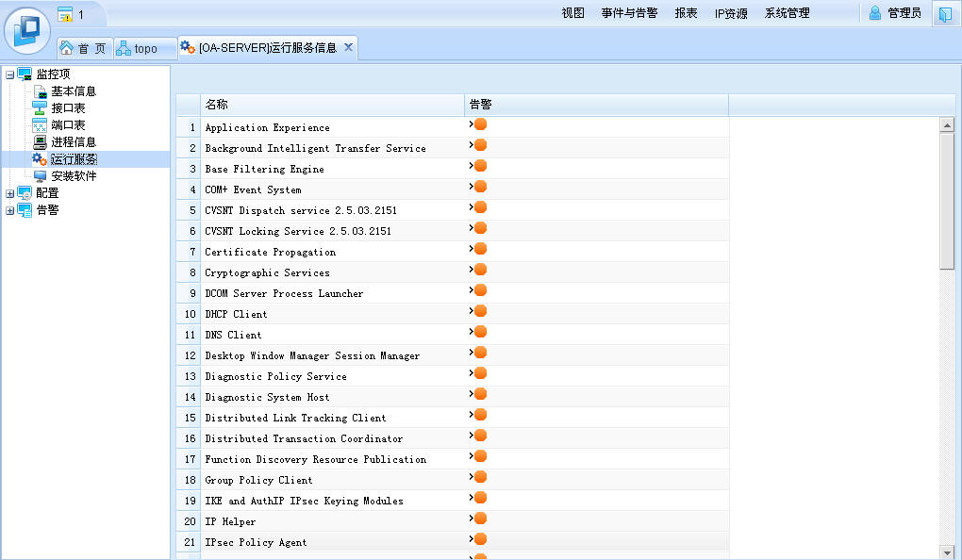Click orange alarm icon for IPsec Policy Agent

click(x=481, y=539)
